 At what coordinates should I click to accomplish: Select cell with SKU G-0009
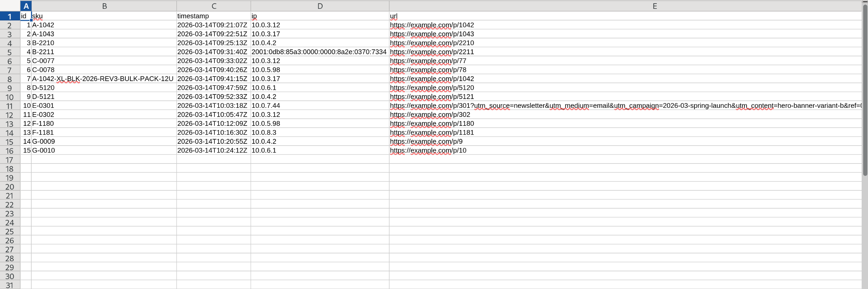tap(104, 141)
